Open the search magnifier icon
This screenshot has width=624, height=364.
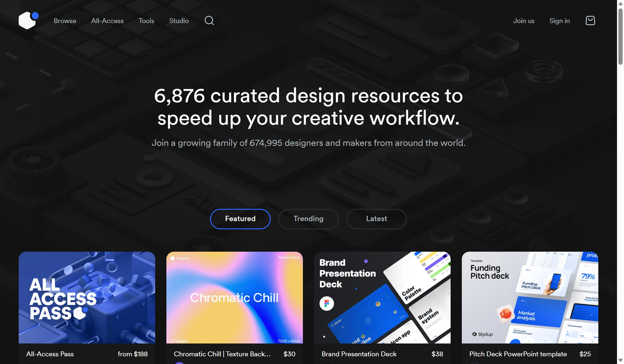pyautogui.click(x=209, y=21)
